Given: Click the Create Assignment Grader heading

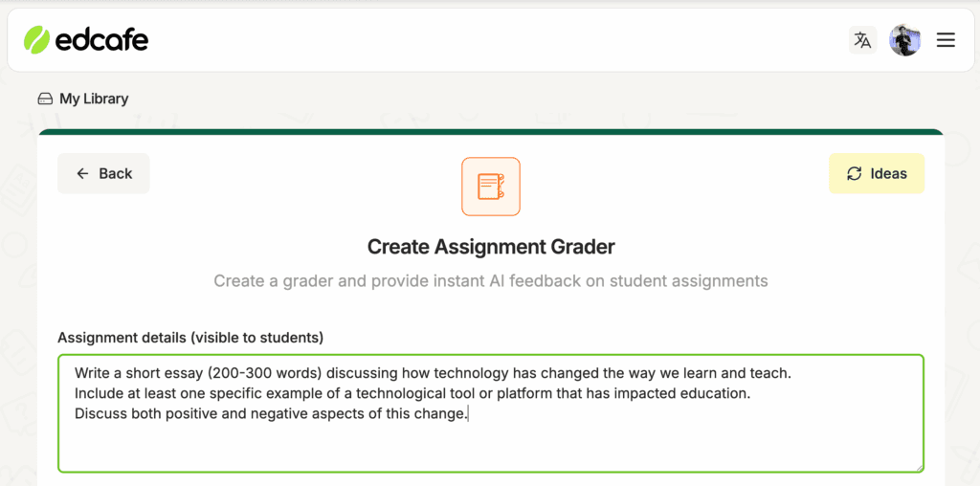Looking at the screenshot, I should click(491, 247).
